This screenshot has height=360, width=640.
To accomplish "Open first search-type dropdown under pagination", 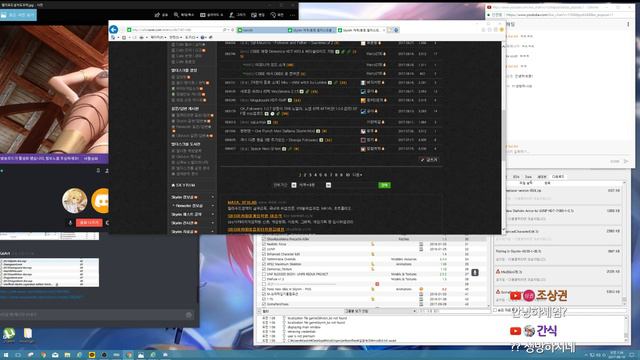I will coord(294,185).
